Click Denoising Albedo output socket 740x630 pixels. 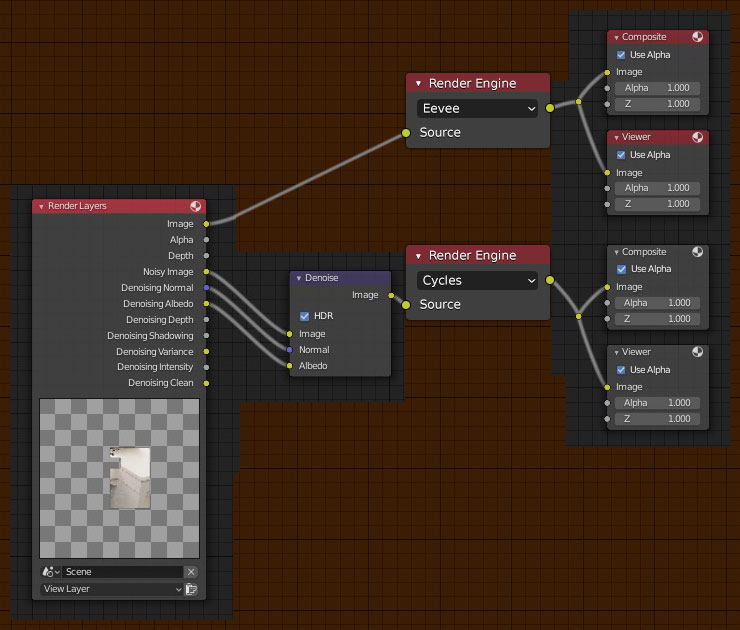pos(206,304)
